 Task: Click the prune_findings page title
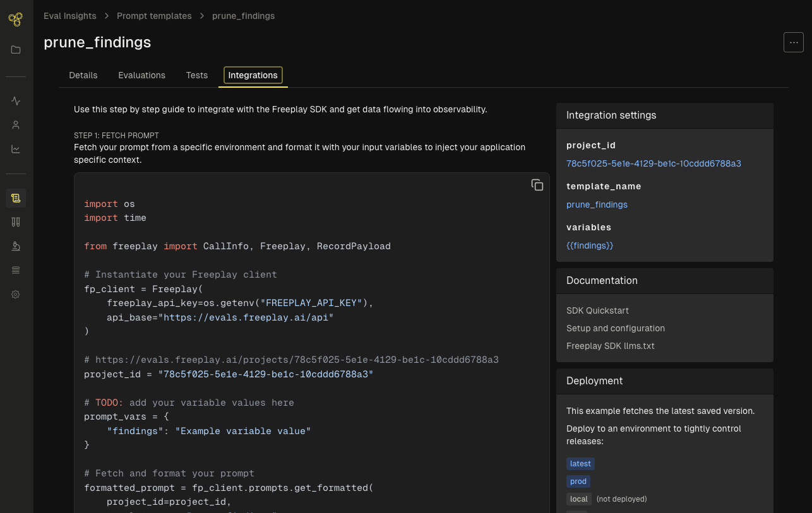(97, 42)
